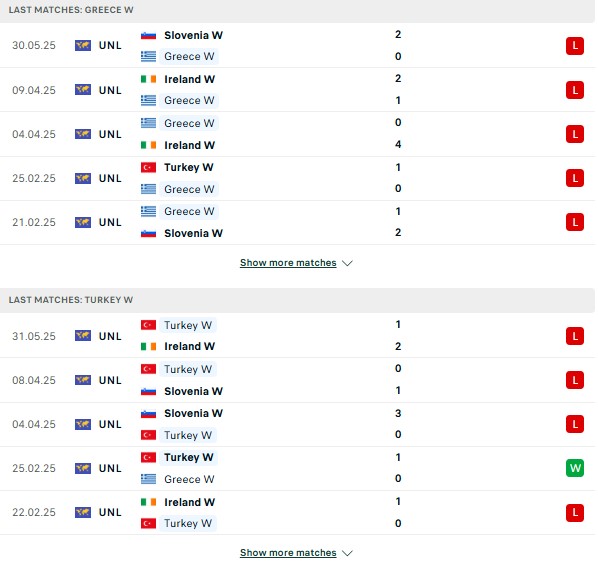
Task: Open Show more matches under Turkey W
Action: pos(288,552)
